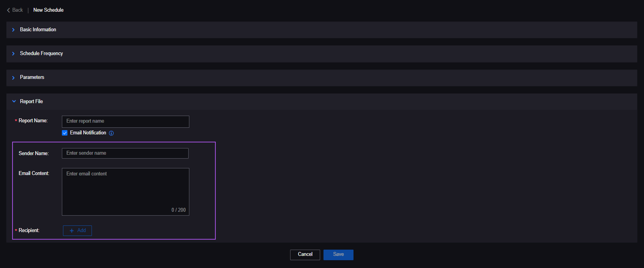This screenshot has width=644, height=268.
Task: Uncheck the Email Notification checkbox
Action: click(x=65, y=133)
